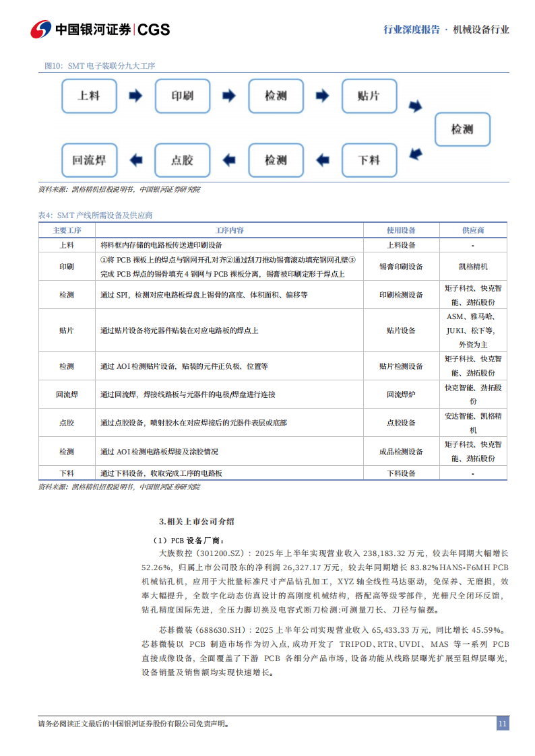This screenshot has width=535, height=756.
Task: Select the table cell 回流焊炉
Action: click(x=402, y=394)
